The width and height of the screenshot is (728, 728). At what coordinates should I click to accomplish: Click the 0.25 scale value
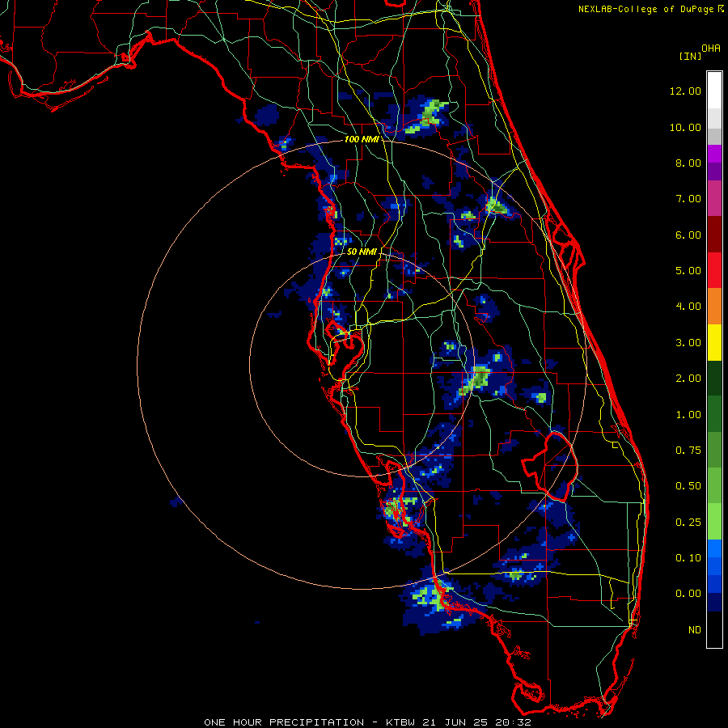pos(688,523)
